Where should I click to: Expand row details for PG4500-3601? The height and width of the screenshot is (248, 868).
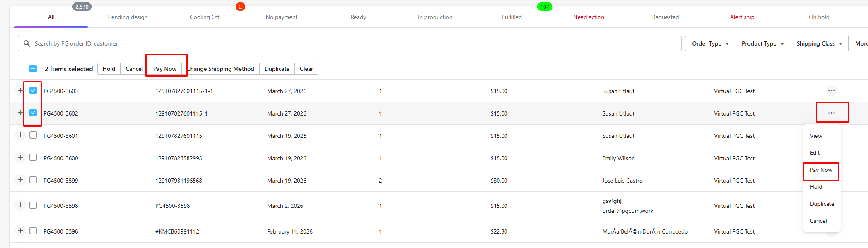point(20,135)
